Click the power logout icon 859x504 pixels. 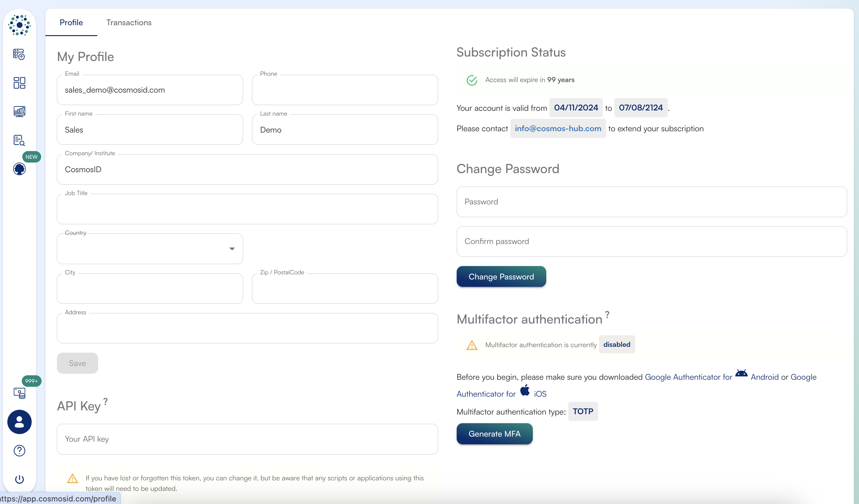pos(20,479)
